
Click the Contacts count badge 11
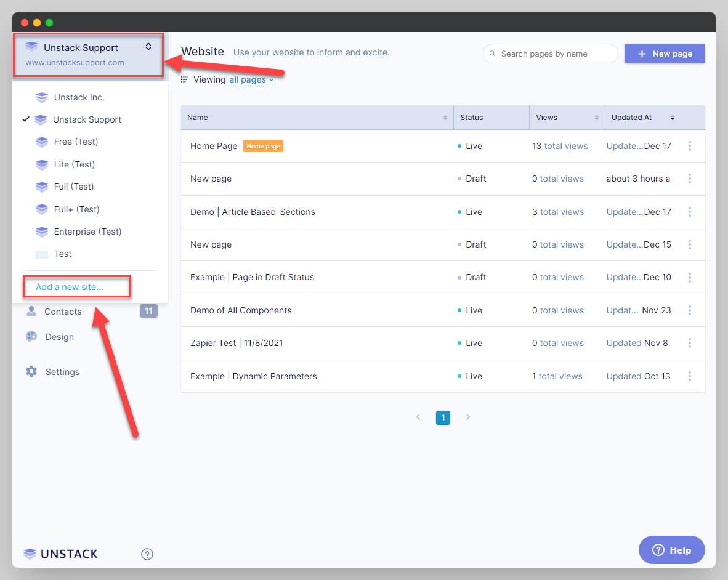(x=148, y=311)
